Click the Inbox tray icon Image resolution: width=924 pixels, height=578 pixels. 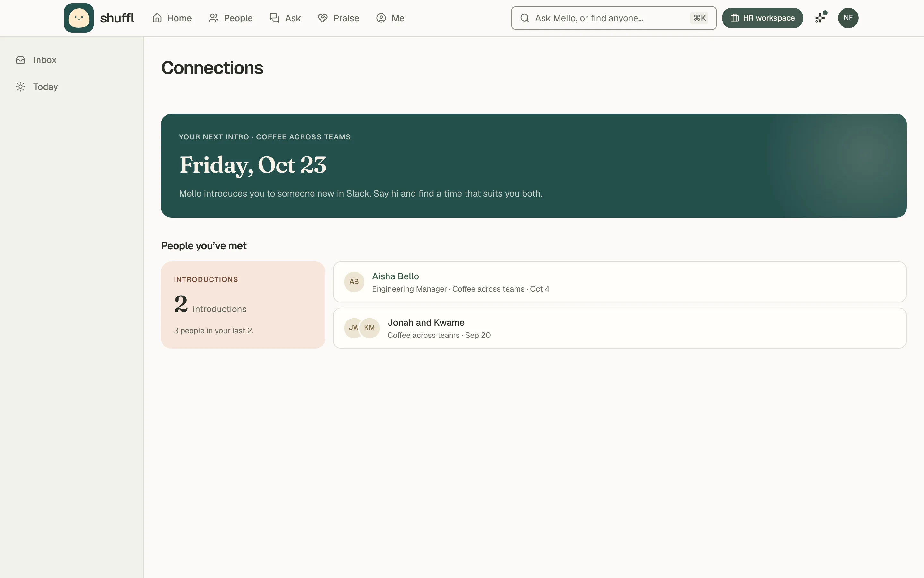tap(21, 60)
